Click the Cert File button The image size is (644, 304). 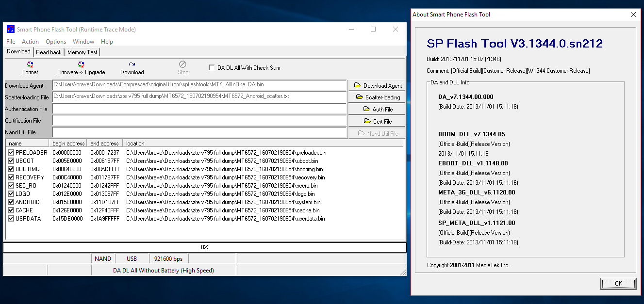coord(377,121)
